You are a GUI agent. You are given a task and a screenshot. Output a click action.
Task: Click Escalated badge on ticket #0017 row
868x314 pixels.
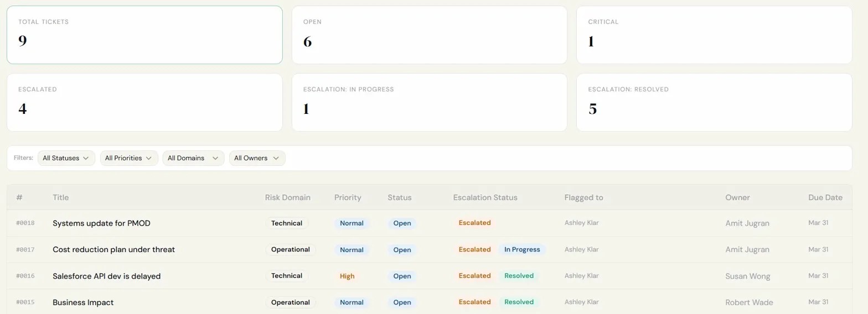[x=474, y=249]
